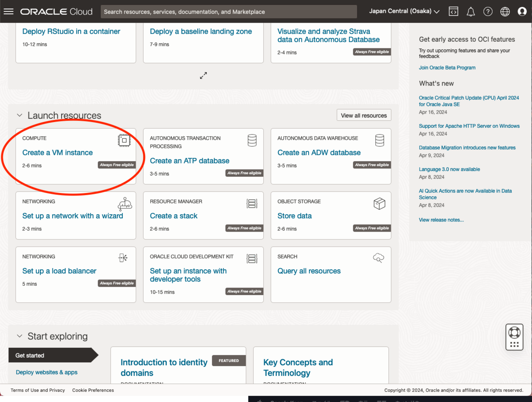This screenshot has height=402, width=532.
Task: Open the notifications bell
Action: coord(471,12)
